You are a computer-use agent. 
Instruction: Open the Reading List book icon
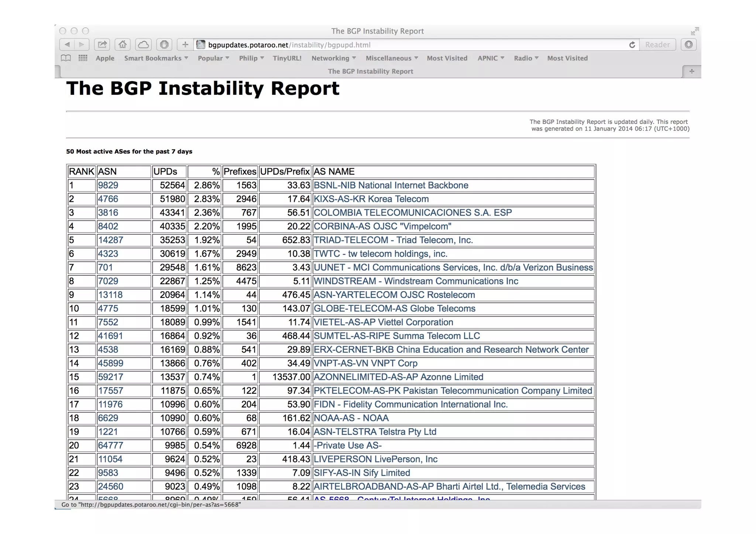pyautogui.click(x=66, y=58)
